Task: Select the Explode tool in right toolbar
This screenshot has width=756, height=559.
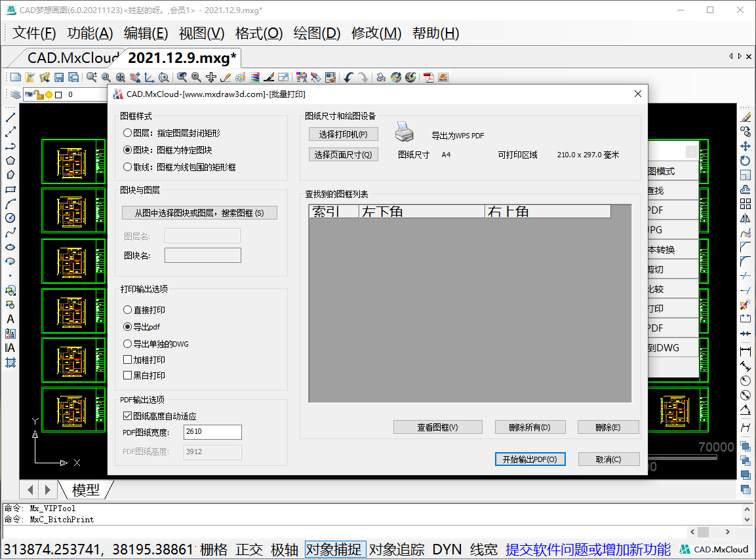Action: 746,305
